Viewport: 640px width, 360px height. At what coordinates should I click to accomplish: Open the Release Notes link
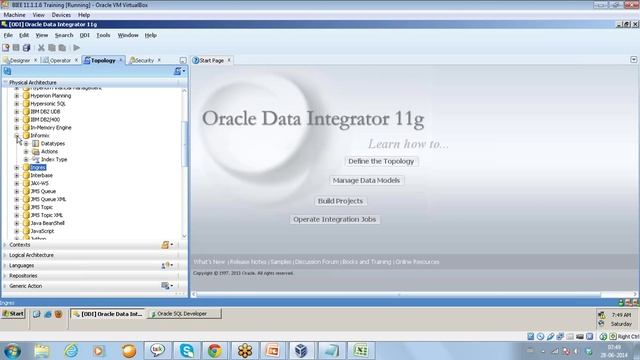pyautogui.click(x=248, y=262)
